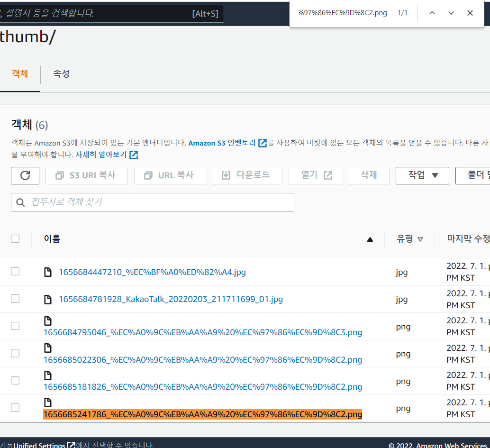Open the highlighted 1656685241786 png object link
490x448 pixels.
[x=202, y=414]
